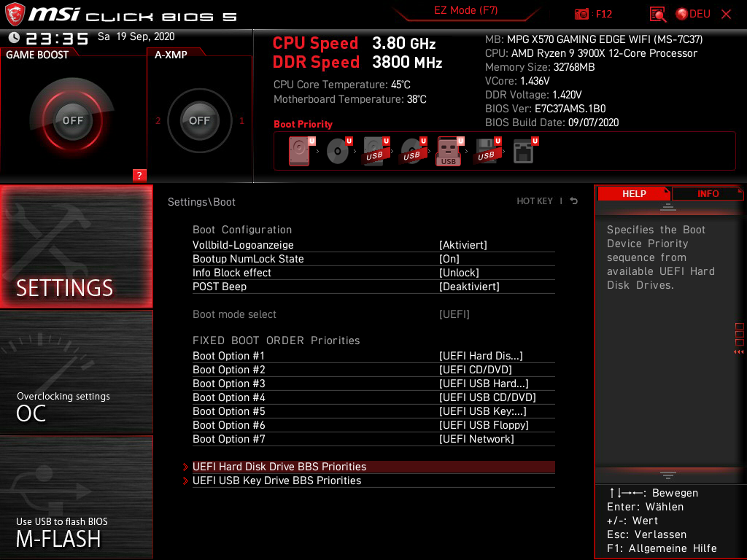Click the Boot Configuration heading

coord(242,230)
